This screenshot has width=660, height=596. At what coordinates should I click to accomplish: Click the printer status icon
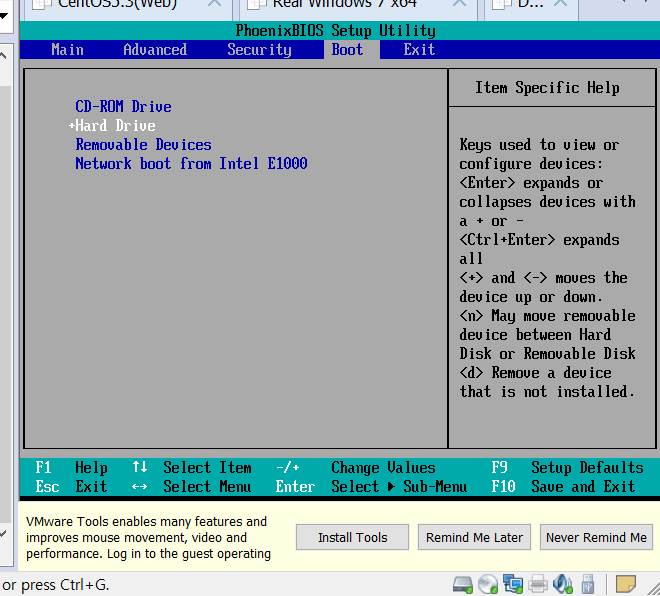[x=538, y=584]
